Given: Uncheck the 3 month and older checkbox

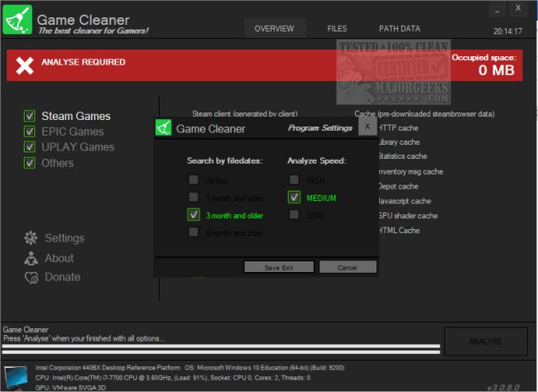Looking at the screenshot, I should pos(194,214).
